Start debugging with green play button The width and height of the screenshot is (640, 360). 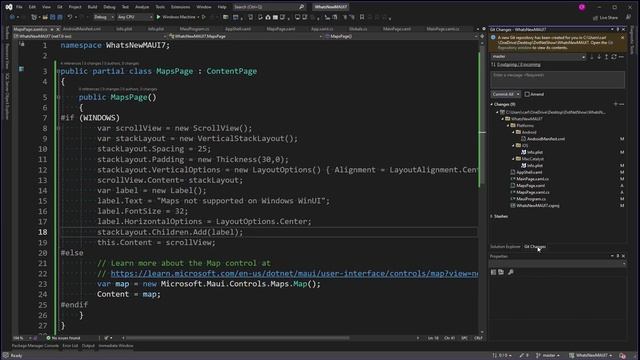pyautogui.click(x=158, y=17)
